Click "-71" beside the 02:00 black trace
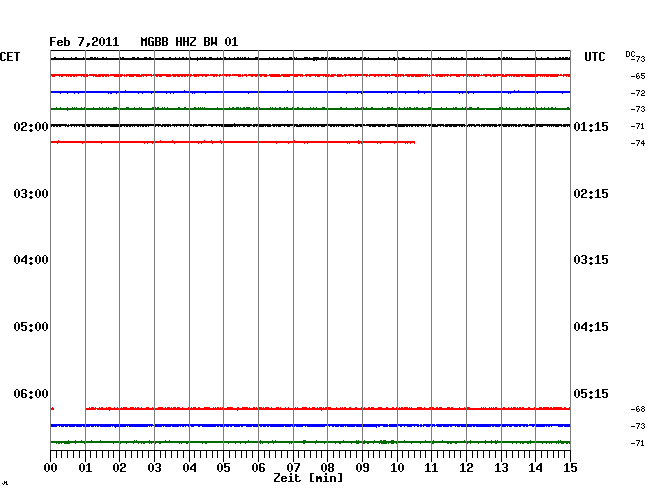 tap(638, 126)
